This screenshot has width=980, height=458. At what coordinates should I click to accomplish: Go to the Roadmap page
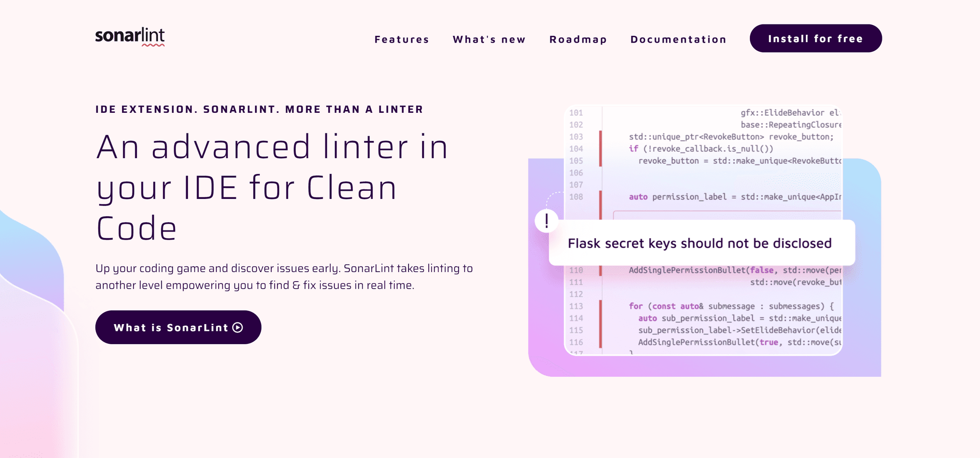coord(578,39)
